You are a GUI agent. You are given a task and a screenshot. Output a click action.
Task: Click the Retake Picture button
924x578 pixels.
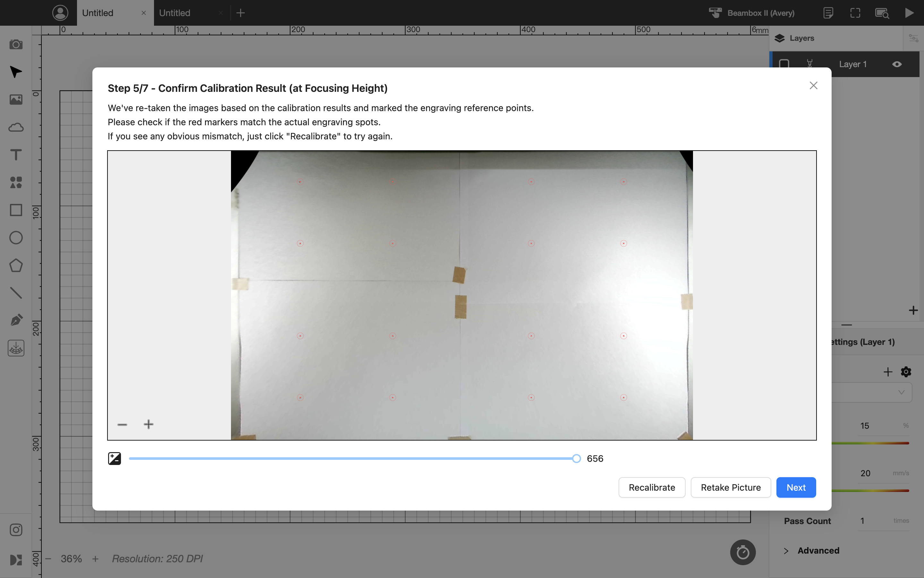(731, 487)
